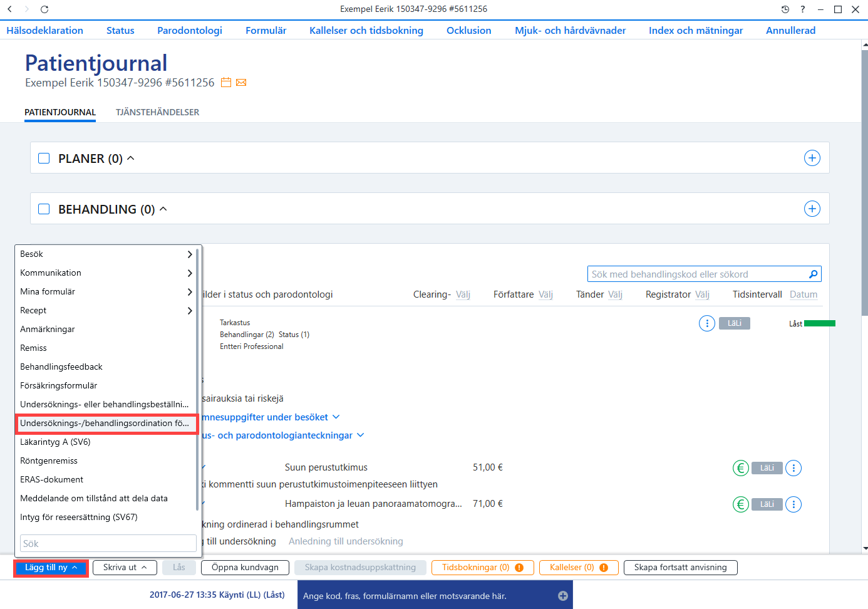Tick the BEHANDLING checkbox

point(44,209)
